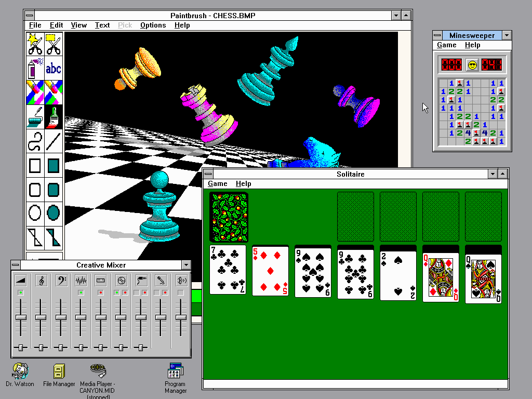
Task: Select the free-form Scissors cutout tool
Action: pyautogui.click(x=35, y=44)
